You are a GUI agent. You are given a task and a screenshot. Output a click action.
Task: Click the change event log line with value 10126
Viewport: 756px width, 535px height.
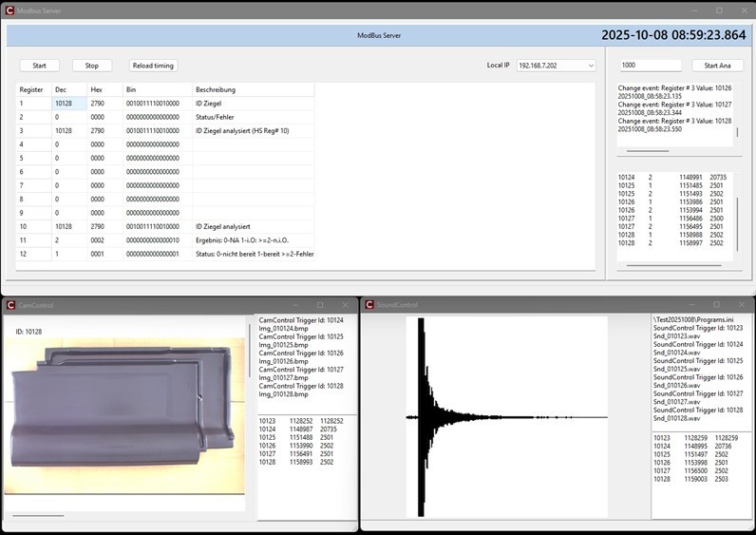(x=674, y=88)
